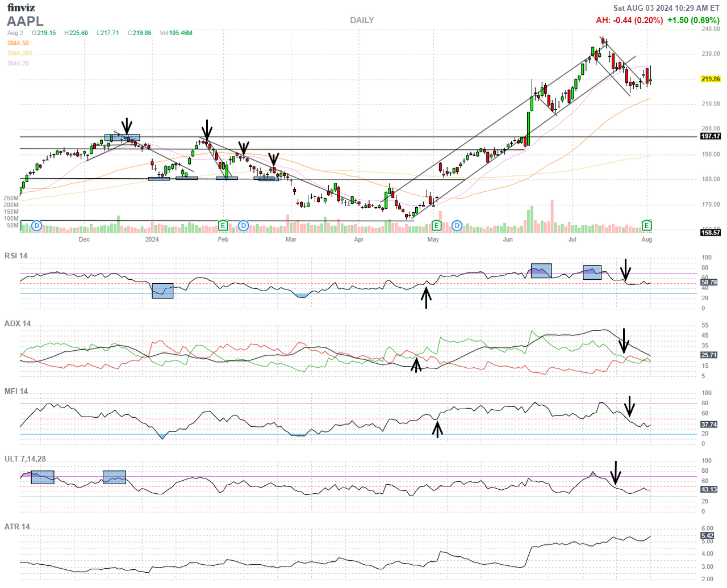Click the Dec label on time axis

[84, 240]
